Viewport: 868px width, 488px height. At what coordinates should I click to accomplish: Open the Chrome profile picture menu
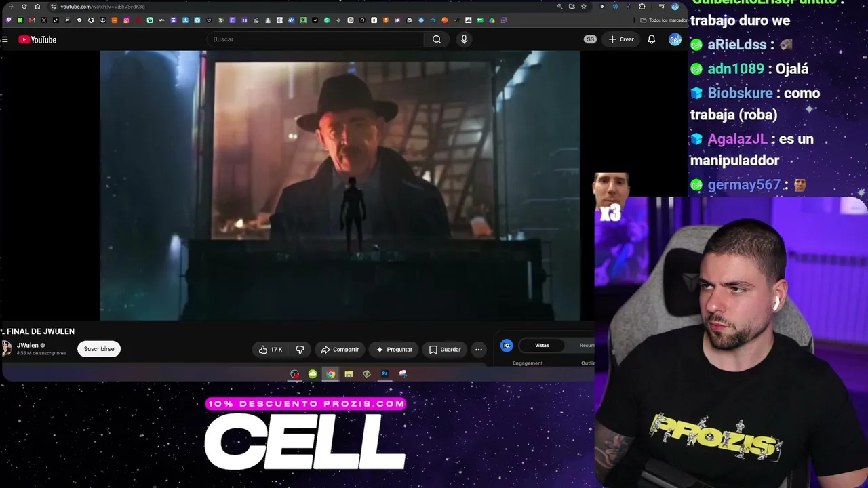tap(675, 7)
